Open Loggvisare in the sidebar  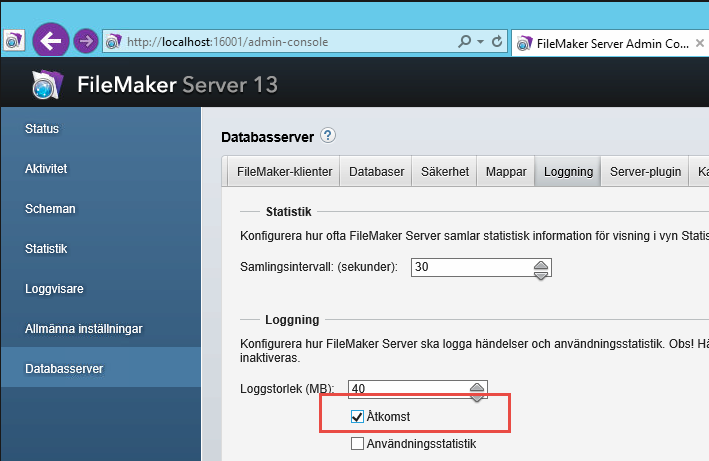54,289
